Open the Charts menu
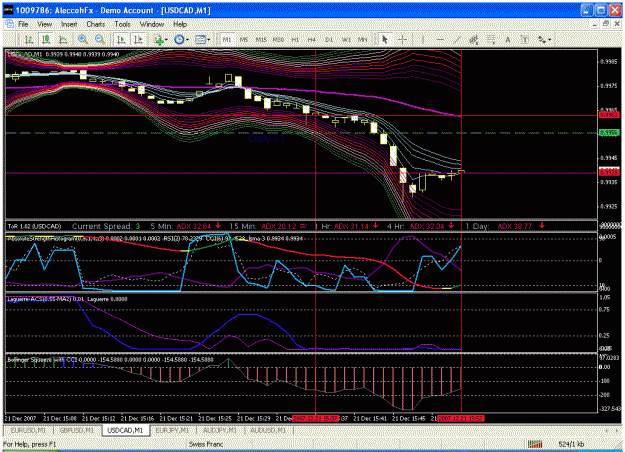 pos(96,24)
